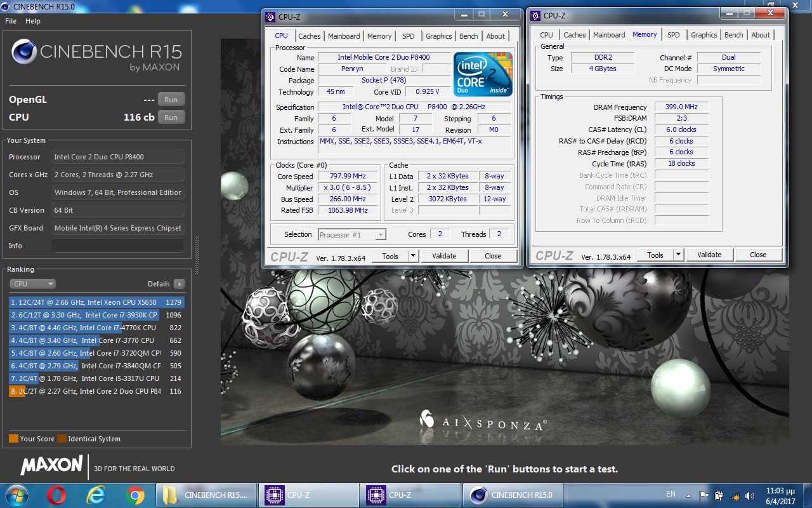Screen dimensions: 812x508
Task: Open the Help menu in Cinebench
Action: 33,21
